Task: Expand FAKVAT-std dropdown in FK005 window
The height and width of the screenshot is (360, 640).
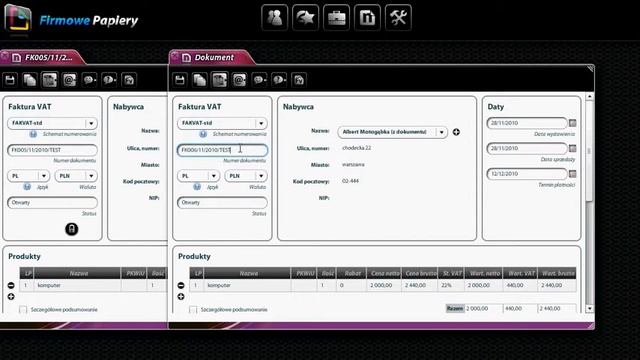Action: point(91,123)
